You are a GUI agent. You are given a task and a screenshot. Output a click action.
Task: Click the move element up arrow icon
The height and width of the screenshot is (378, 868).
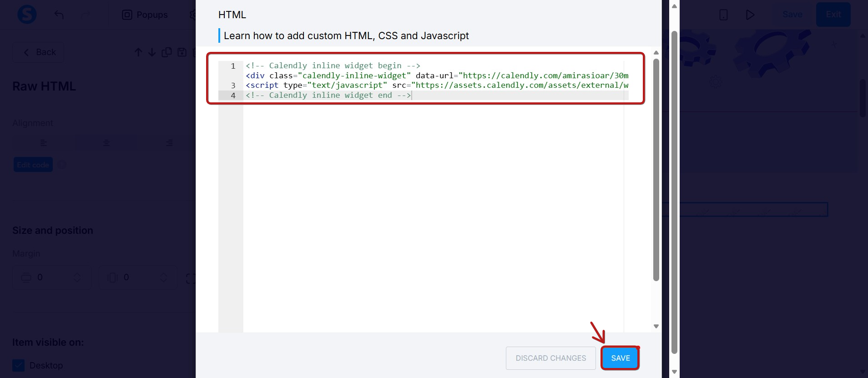click(x=138, y=52)
